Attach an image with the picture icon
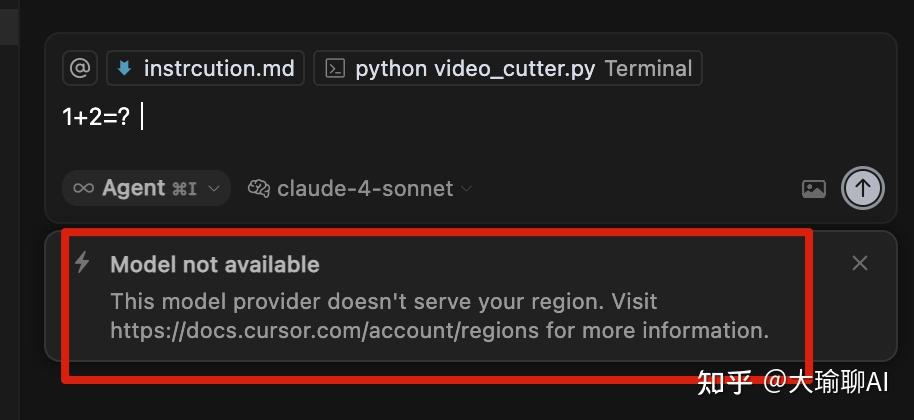Screen dimensions: 914x420 tap(814, 188)
